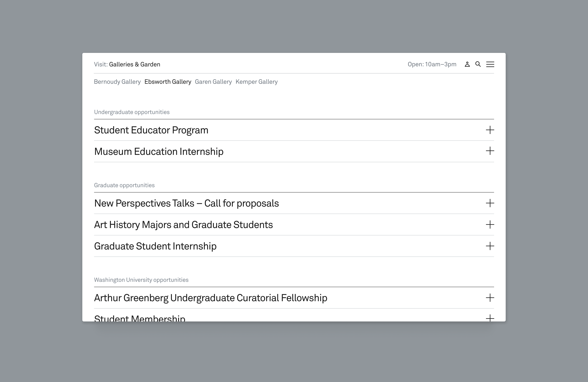Expand Student Educator Program plus icon

[490, 130]
